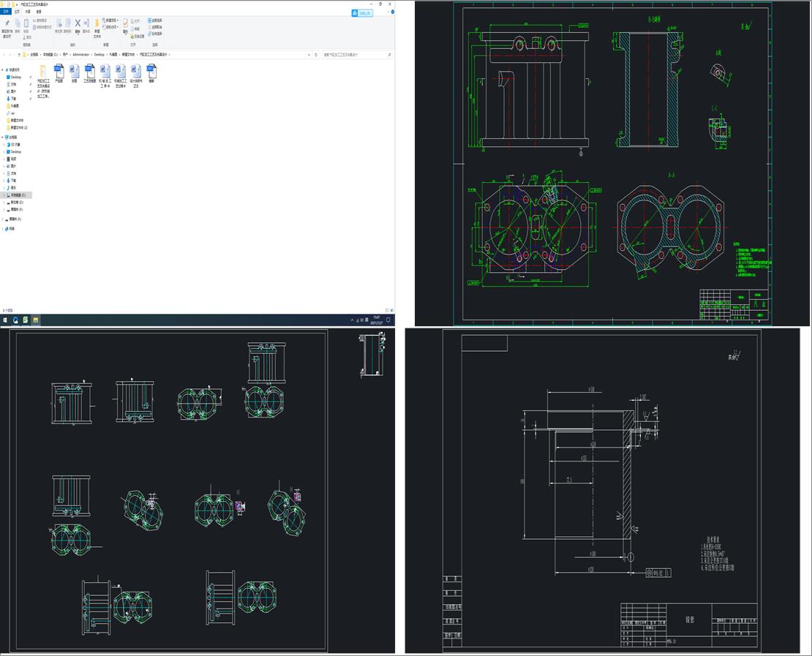Click the refresh button next to address bar
This screenshot has height=656, width=812.
point(317,54)
